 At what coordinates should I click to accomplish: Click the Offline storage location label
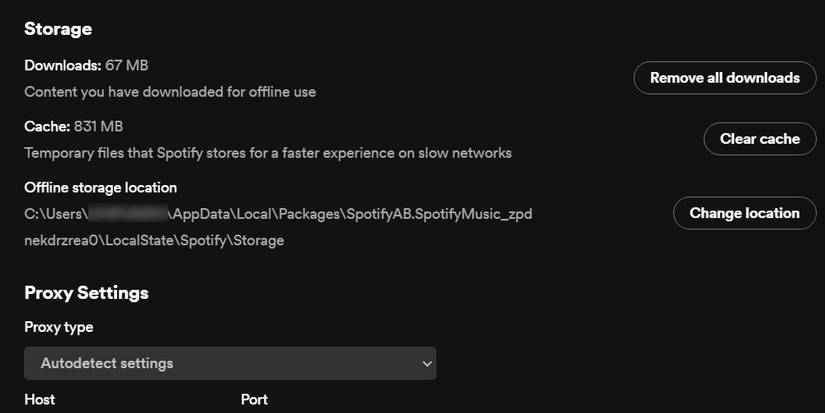tap(100, 187)
